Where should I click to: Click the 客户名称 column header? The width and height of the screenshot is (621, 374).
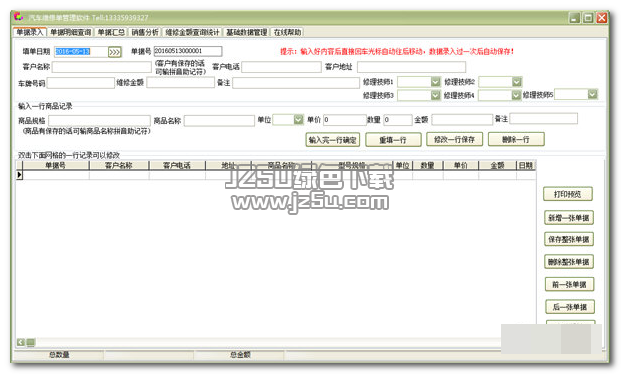click(119, 166)
